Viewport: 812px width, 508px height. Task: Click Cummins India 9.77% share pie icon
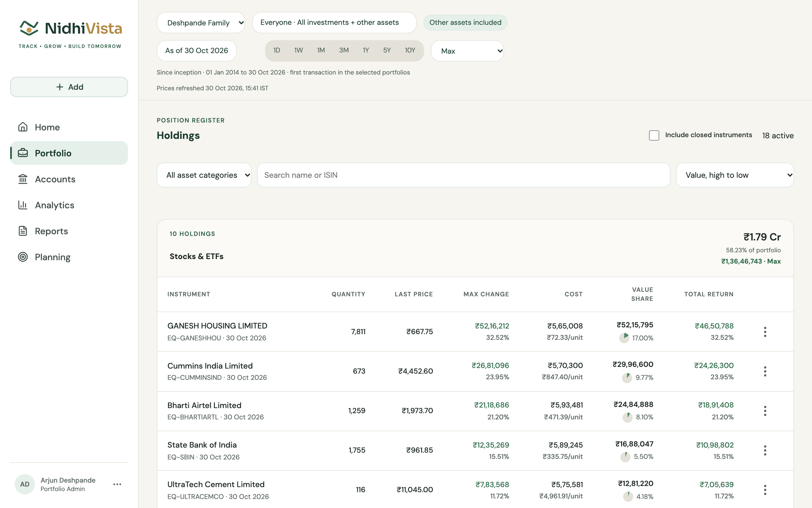click(x=627, y=378)
